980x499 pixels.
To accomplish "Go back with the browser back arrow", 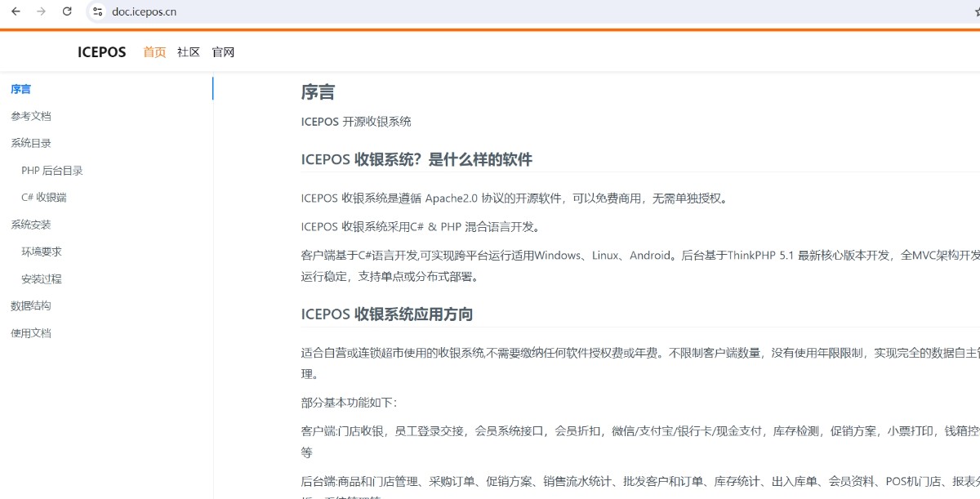I will click(x=16, y=11).
